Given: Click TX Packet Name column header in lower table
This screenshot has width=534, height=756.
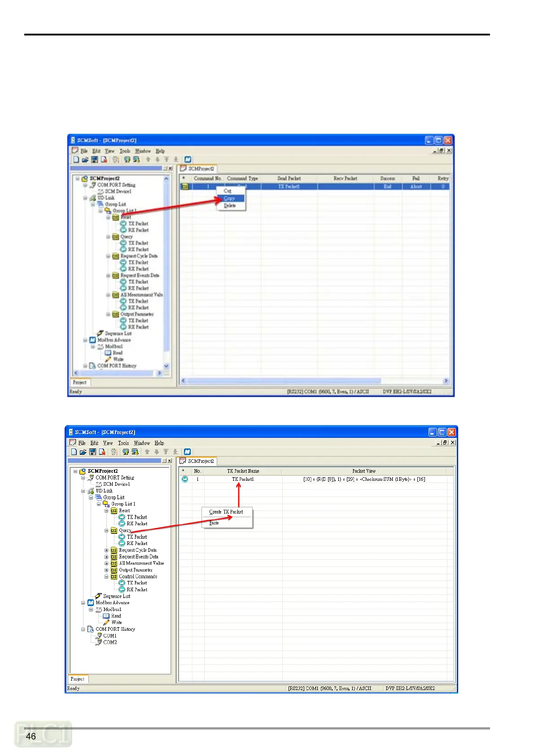Looking at the screenshot, I should tap(243, 471).
